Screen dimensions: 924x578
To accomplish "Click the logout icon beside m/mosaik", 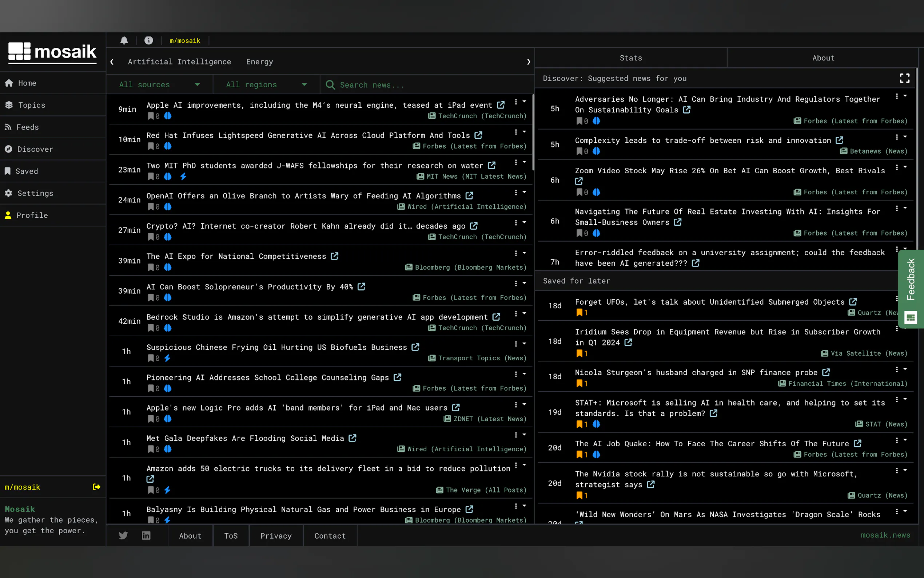I will coord(96,487).
